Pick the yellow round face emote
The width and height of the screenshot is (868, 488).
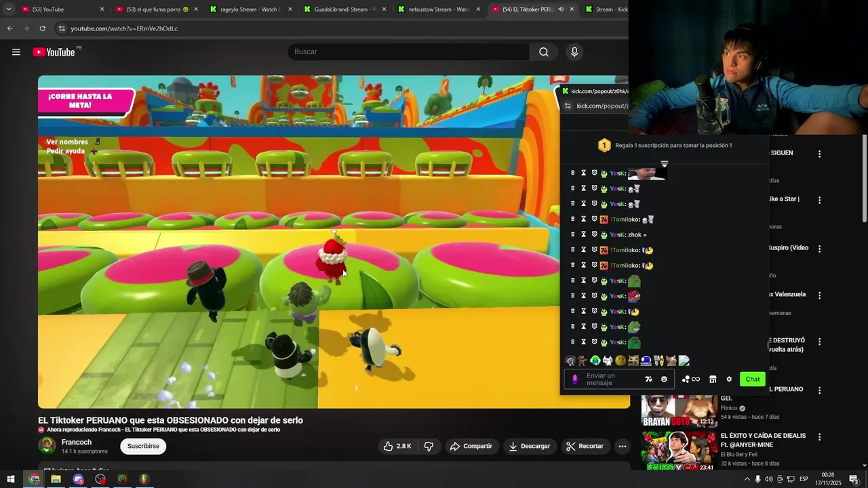click(620, 361)
